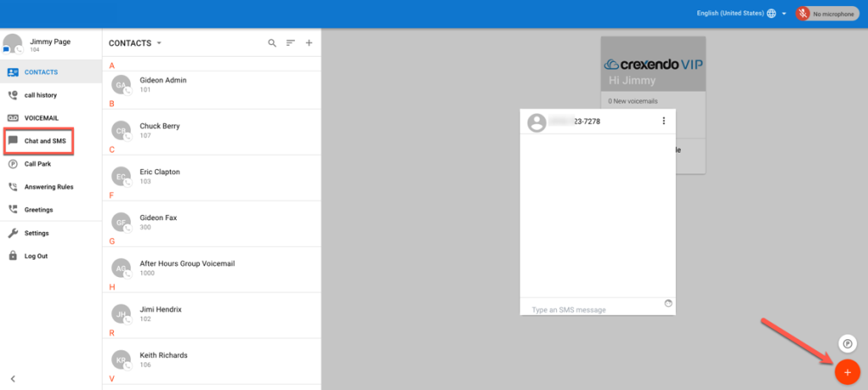Image resolution: width=868 pixels, height=390 pixels.
Task: Open Settings in sidebar
Action: 51,233
